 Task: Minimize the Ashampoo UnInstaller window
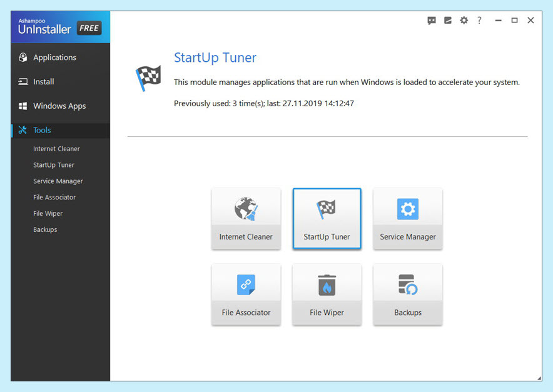pos(499,21)
